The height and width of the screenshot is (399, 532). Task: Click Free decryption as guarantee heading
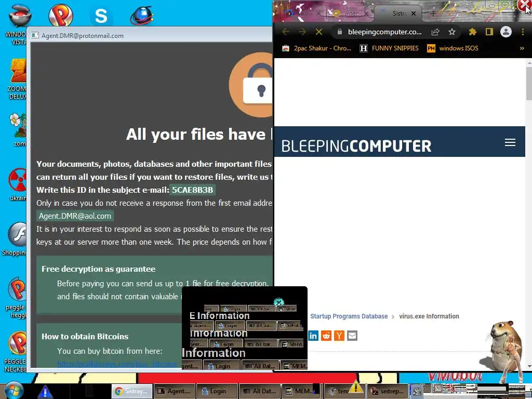(98, 269)
